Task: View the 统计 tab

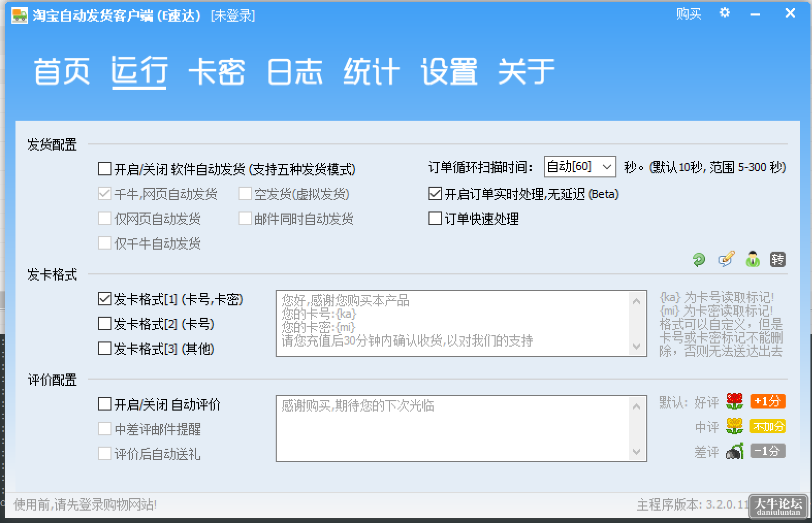Action: click(372, 71)
